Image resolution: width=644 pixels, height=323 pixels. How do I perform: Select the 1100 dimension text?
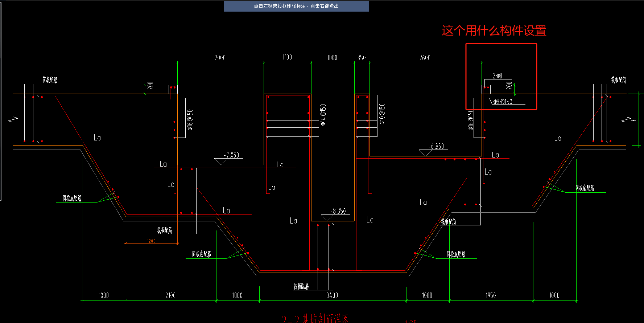click(x=287, y=57)
